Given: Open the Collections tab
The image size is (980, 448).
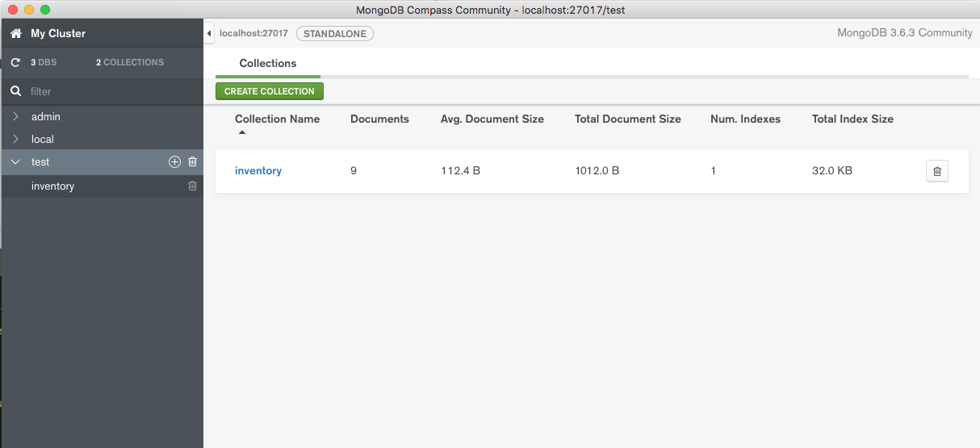Looking at the screenshot, I should pyautogui.click(x=268, y=63).
